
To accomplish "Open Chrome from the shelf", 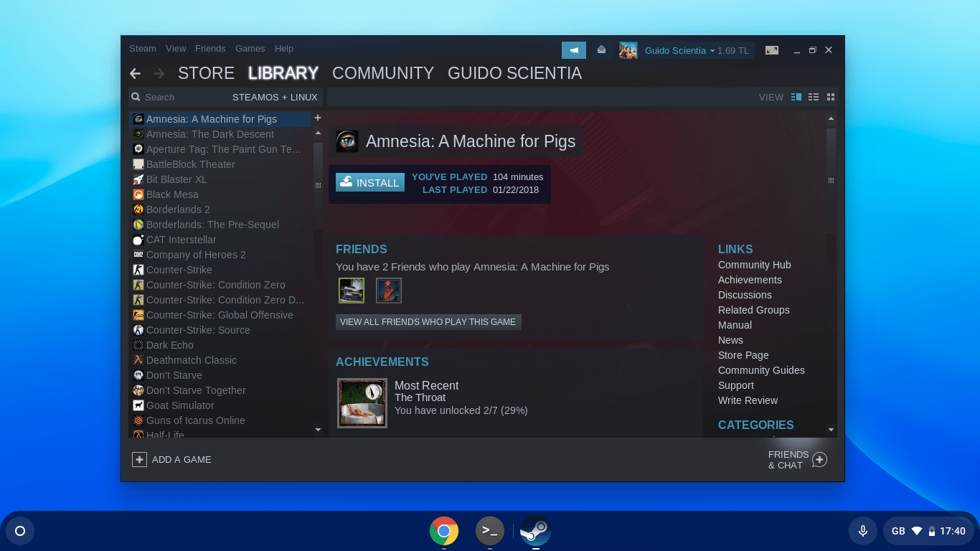I will coord(444,531).
